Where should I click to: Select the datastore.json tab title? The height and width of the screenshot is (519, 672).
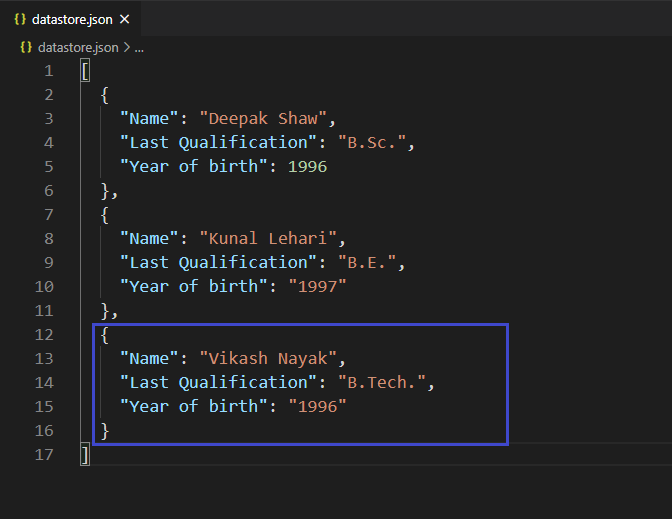(x=72, y=19)
